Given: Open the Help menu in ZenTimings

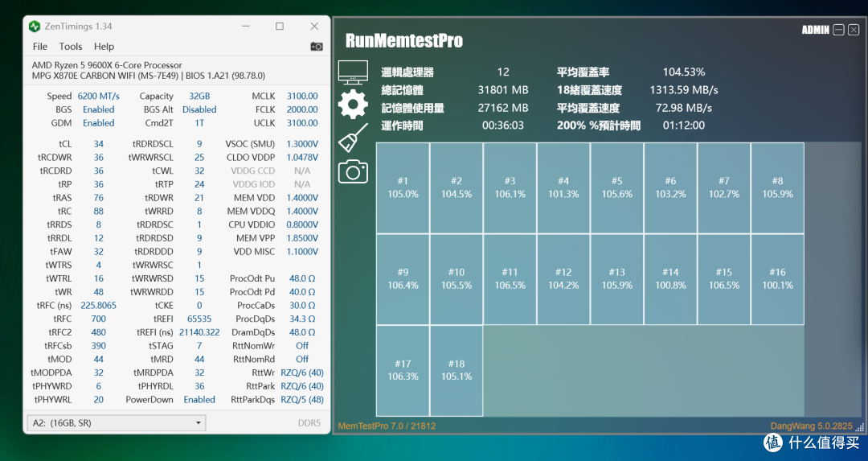Looking at the screenshot, I should click(x=104, y=47).
